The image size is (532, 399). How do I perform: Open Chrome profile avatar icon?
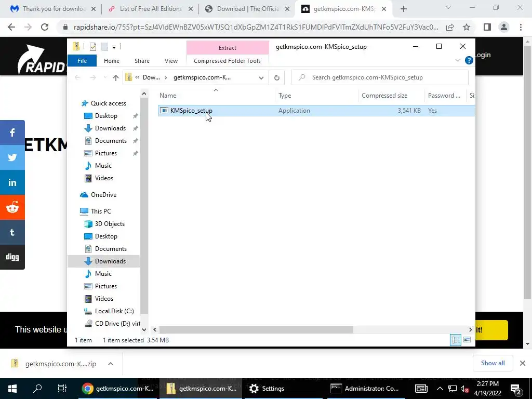pyautogui.click(x=504, y=27)
